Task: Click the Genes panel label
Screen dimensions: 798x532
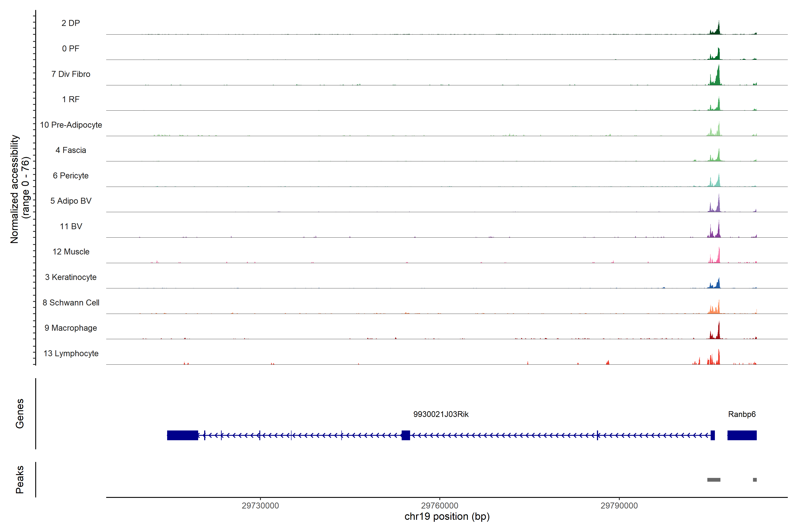Action: tap(20, 414)
